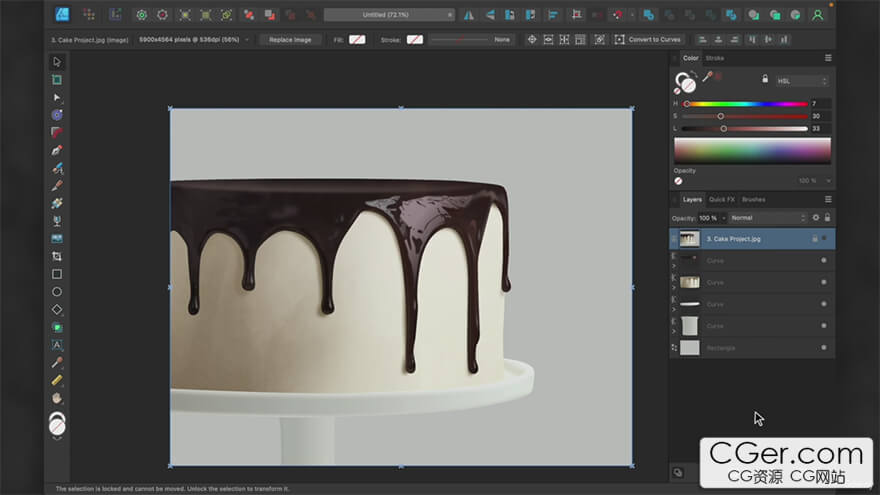Click the Flip Horizontal toolbar icon
Image resolution: width=880 pixels, height=495 pixels.
(471, 15)
